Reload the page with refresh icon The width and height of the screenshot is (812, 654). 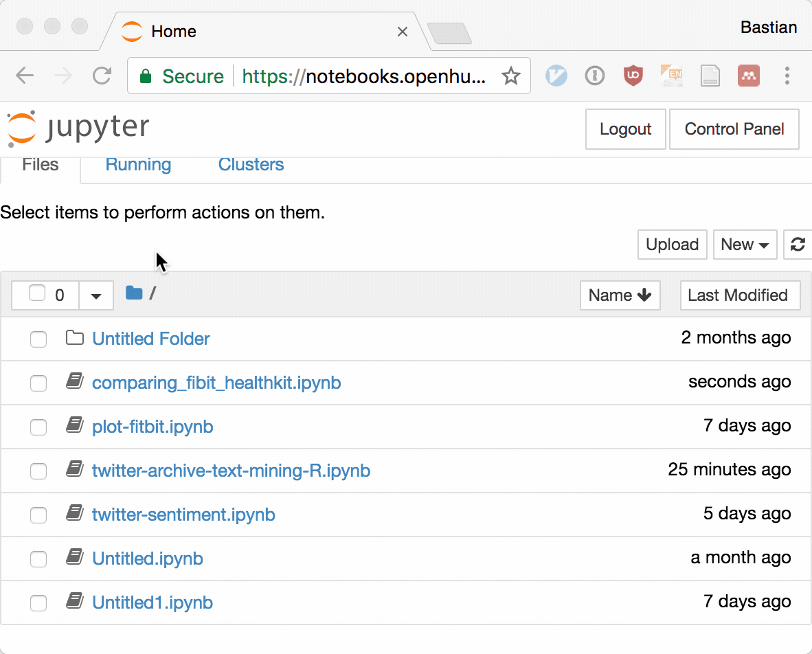(102, 76)
